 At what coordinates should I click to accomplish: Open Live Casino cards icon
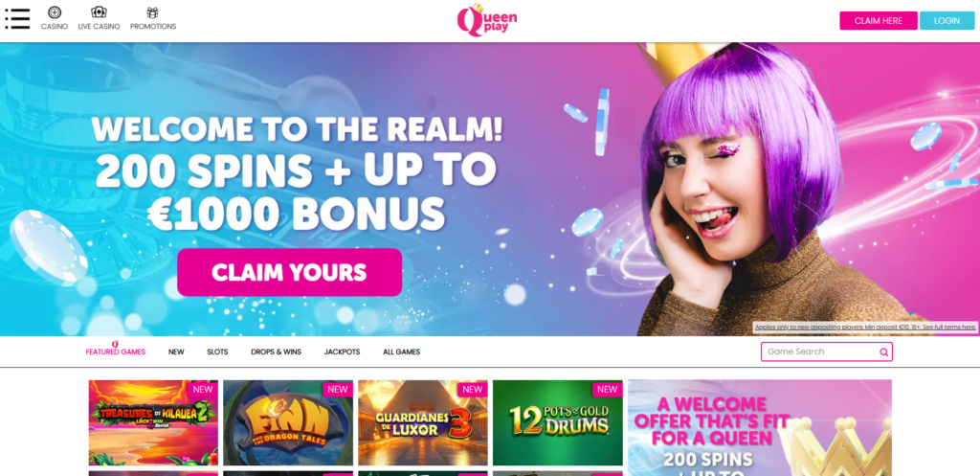(x=99, y=12)
